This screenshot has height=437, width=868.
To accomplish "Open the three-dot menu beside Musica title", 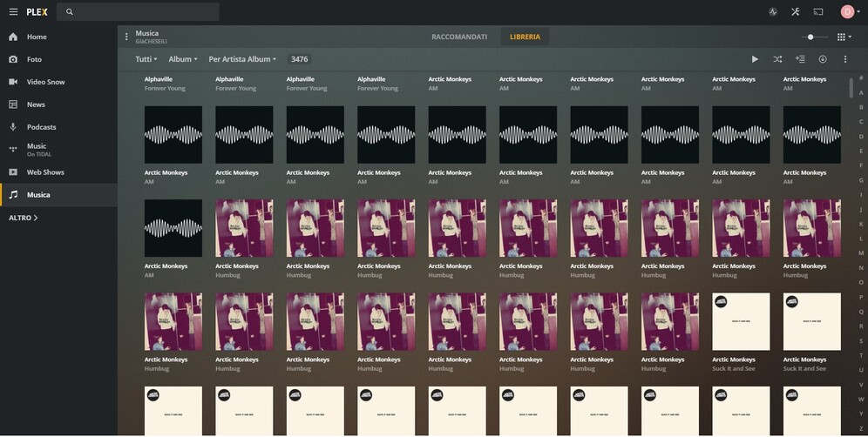I will (126, 37).
